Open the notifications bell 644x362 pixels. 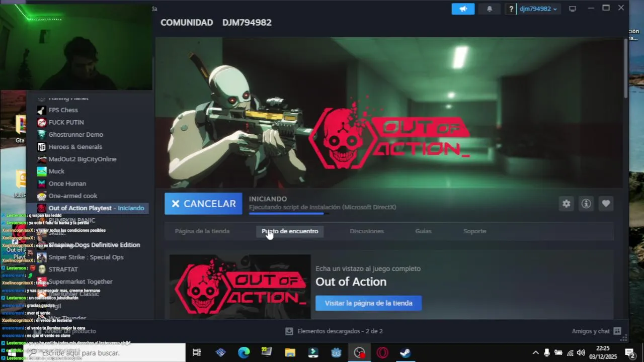tap(490, 9)
